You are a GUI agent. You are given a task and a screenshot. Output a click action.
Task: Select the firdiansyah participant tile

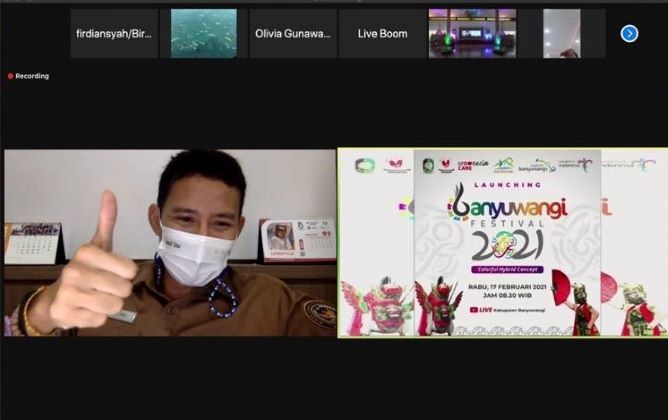[x=114, y=34]
